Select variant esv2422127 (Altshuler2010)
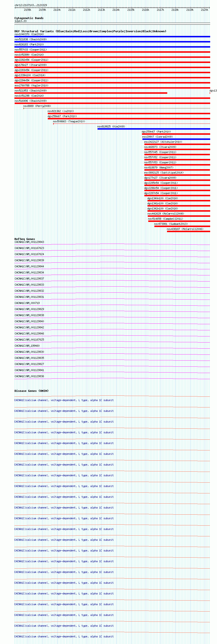This screenshot has width=217, height=644. pos(163,142)
